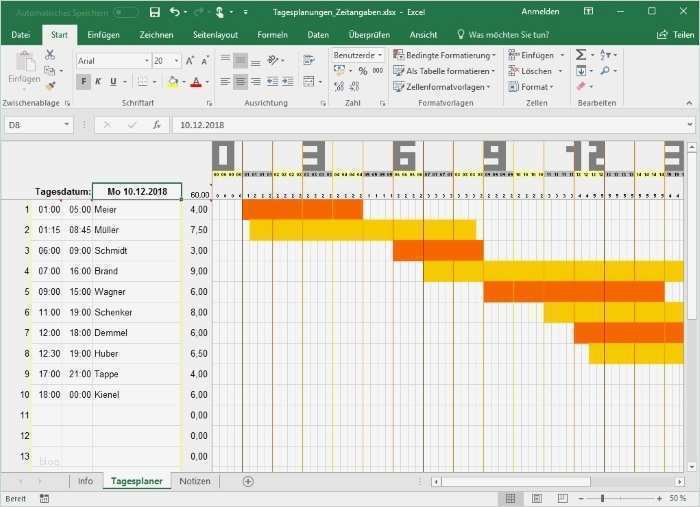Increase font size with the large A
The image size is (700, 507).
[190, 61]
